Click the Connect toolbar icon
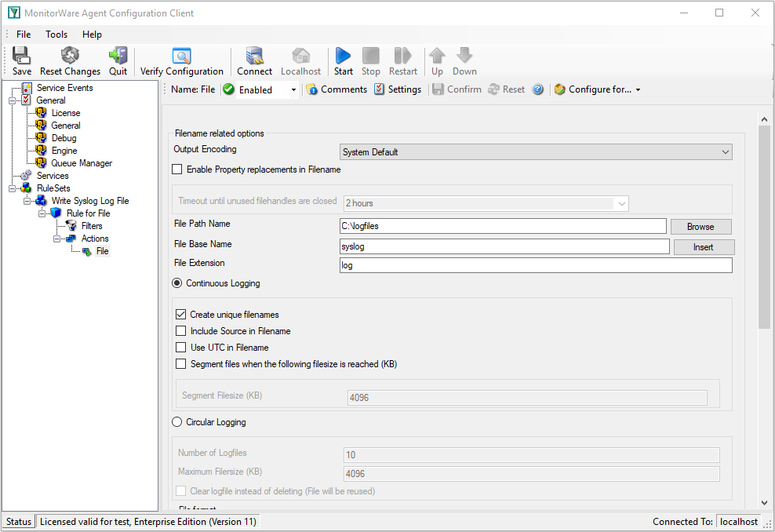Screen dimensions: 775x532 (x=255, y=61)
